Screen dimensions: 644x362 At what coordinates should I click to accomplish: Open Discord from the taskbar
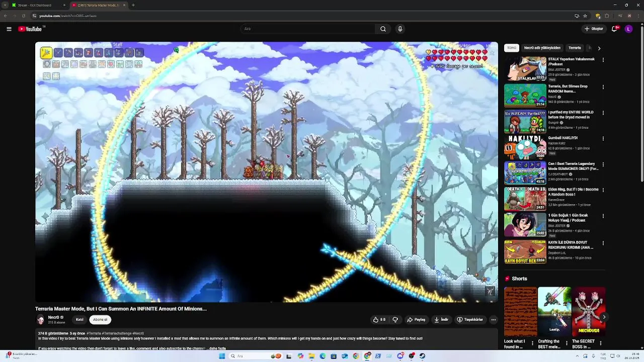click(x=400, y=356)
